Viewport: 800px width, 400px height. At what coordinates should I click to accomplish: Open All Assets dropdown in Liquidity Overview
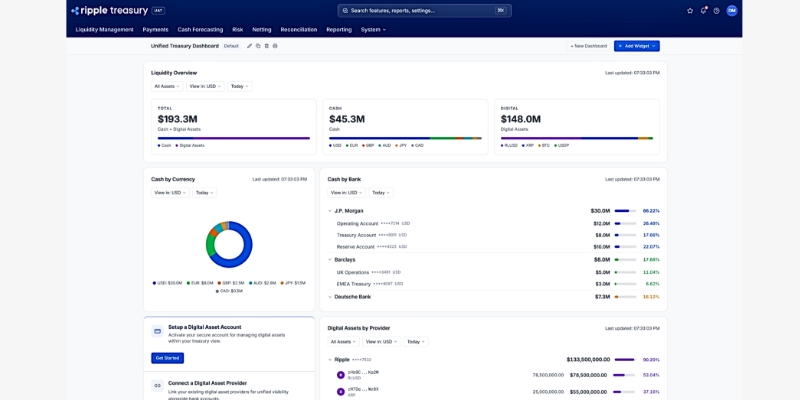pos(167,86)
